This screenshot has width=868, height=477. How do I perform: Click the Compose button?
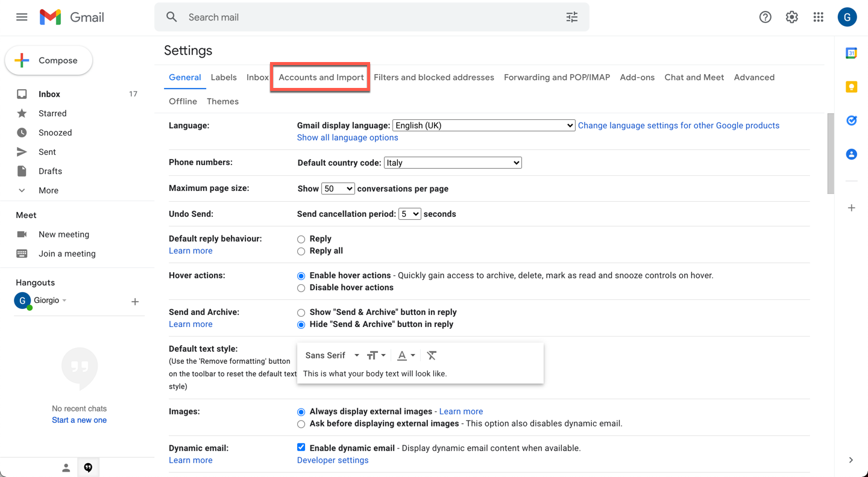pyautogui.click(x=49, y=61)
